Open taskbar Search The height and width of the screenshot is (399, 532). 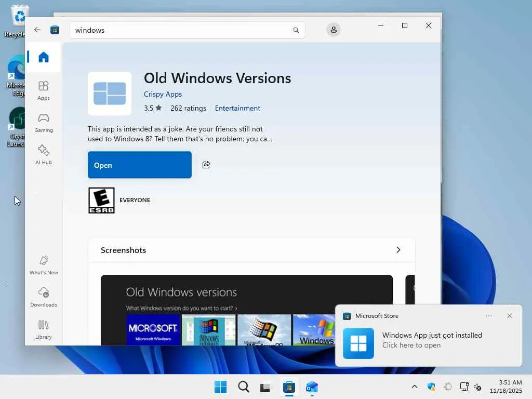click(x=243, y=387)
